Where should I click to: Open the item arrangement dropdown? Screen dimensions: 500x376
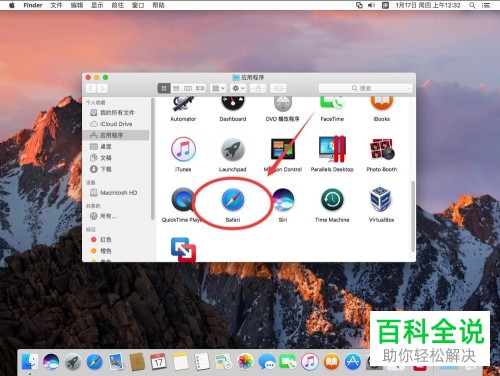pyautogui.click(x=218, y=88)
